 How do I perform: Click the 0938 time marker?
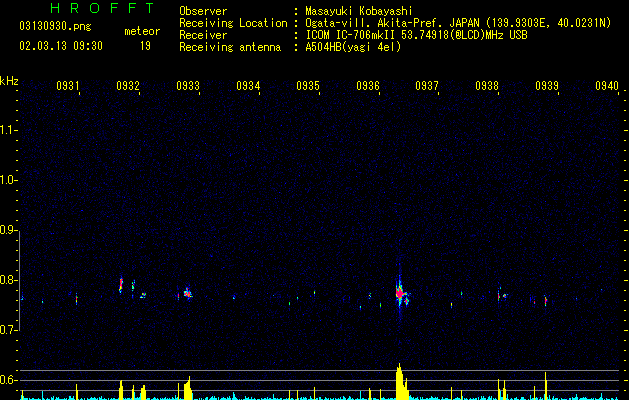(x=487, y=85)
